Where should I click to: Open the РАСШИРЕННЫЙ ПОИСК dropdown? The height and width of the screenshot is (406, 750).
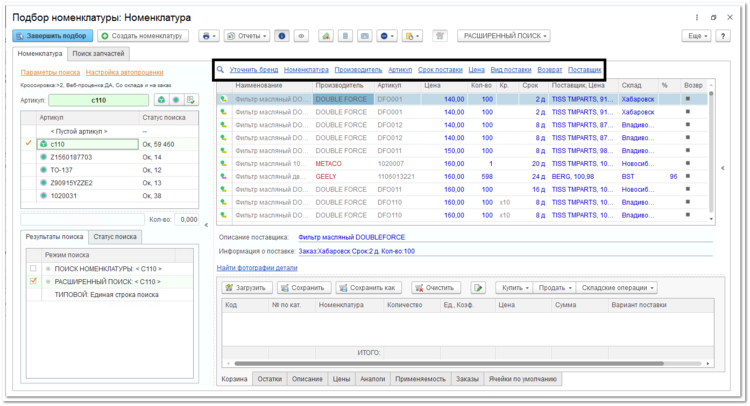coord(504,36)
